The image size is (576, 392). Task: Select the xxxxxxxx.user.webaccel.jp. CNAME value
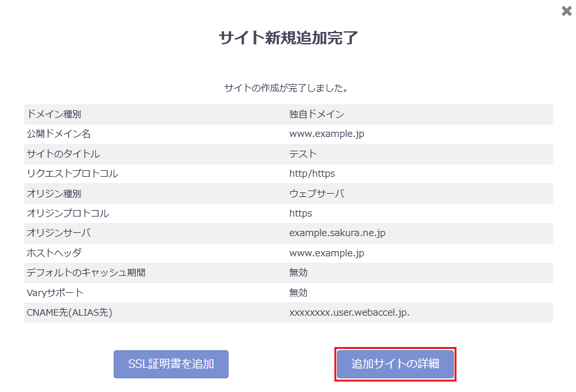click(349, 312)
